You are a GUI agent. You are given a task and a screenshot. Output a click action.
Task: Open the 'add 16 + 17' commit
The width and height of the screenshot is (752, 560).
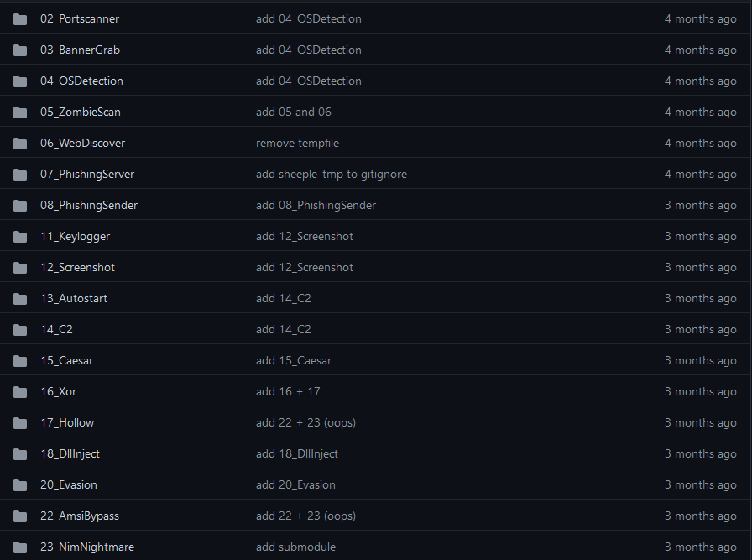point(288,391)
